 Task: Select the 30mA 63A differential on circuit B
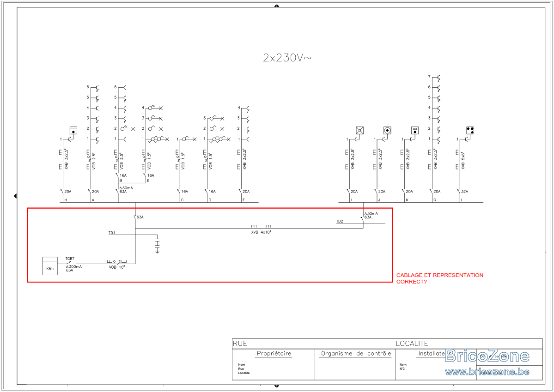click(124, 190)
